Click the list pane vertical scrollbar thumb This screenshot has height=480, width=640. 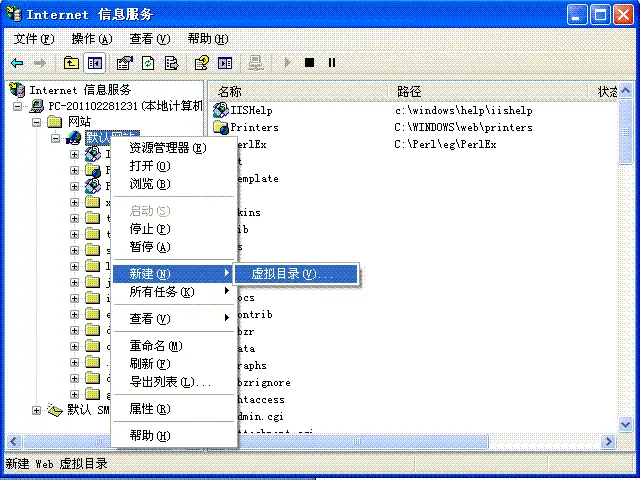tap(625, 131)
